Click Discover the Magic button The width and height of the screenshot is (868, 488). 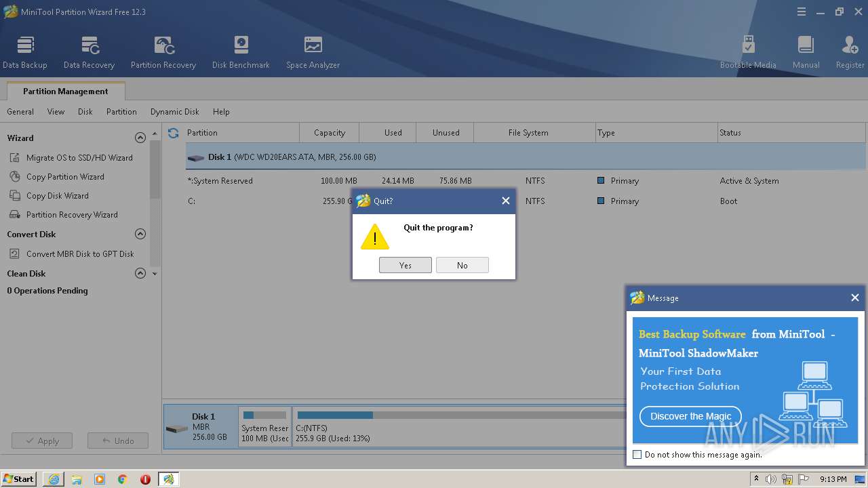click(690, 416)
